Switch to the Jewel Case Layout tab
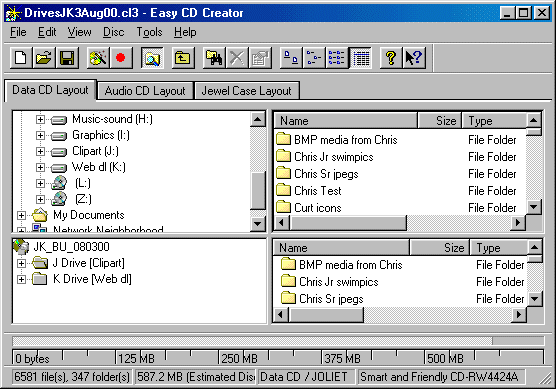The image size is (556, 389). tap(246, 91)
